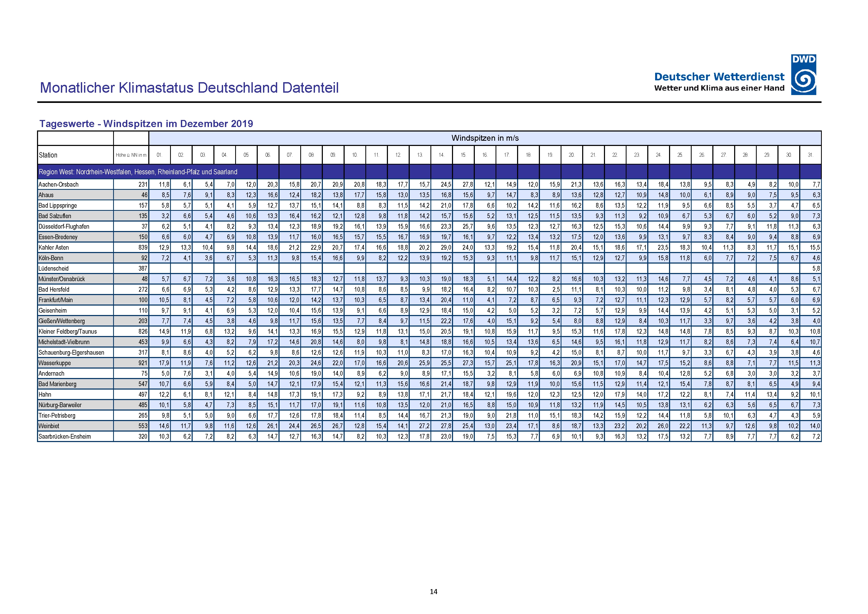Screen dimensions: 868x614
Task: Click Trier-Petrisberg's altitude value 265
Action: tap(143, 416)
